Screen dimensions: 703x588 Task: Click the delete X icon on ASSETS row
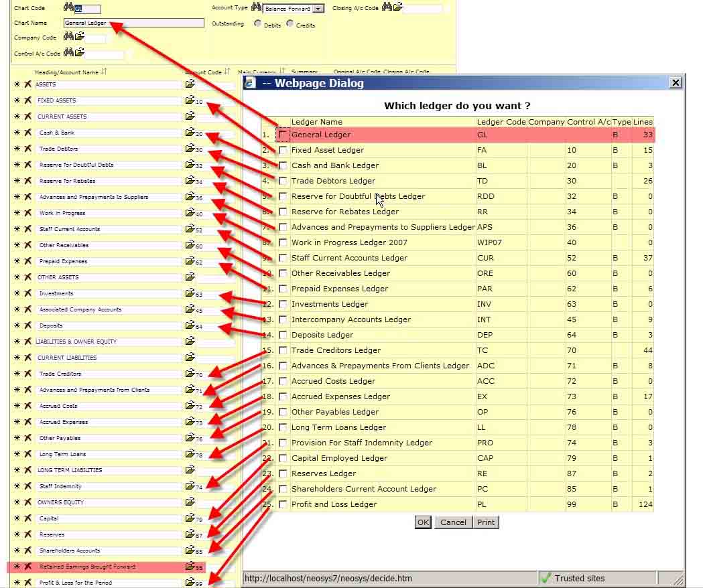click(x=28, y=84)
